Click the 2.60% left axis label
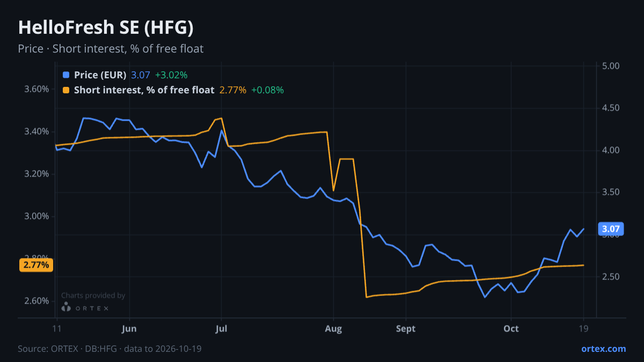644x362 pixels. 36,301
